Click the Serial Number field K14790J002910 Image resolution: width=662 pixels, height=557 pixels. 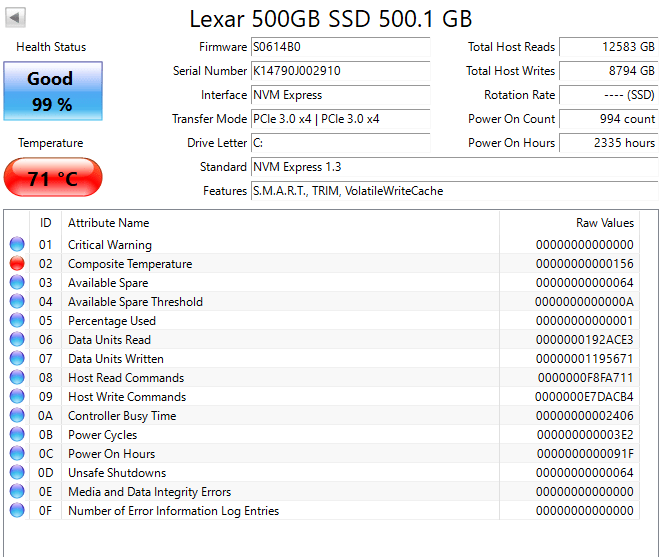pos(341,71)
